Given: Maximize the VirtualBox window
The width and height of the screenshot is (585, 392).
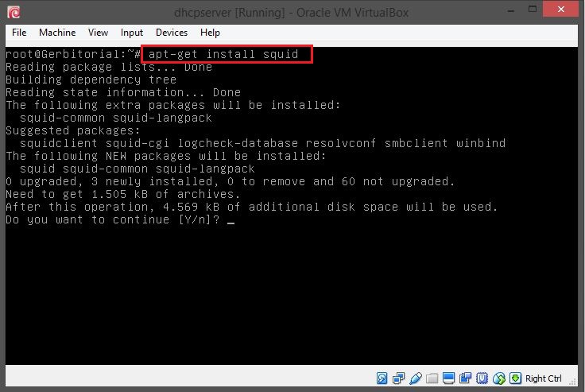Looking at the screenshot, I should point(533,9).
